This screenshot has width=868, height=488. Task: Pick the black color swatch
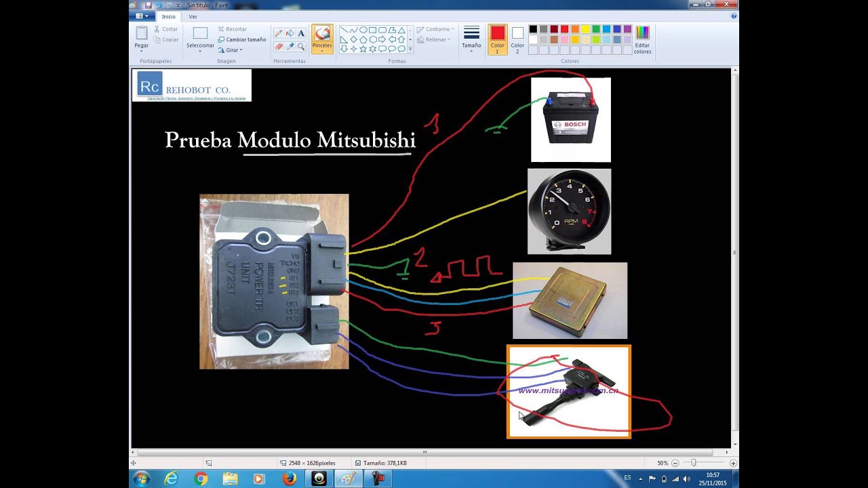pos(533,29)
